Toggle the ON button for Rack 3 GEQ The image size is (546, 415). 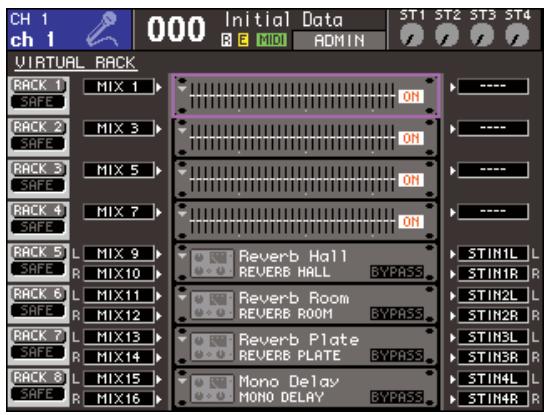click(411, 180)
